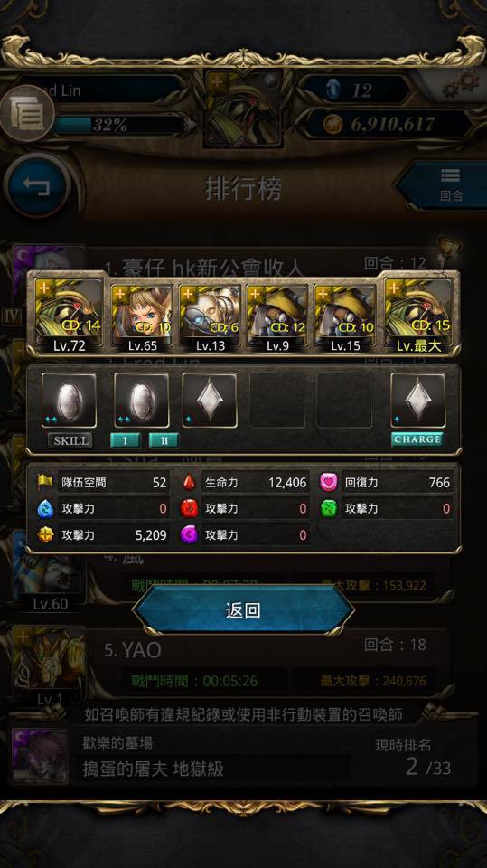Click the 返回 return button
The width and height of the screenshot is (487, 868).
tap(243, 610)
